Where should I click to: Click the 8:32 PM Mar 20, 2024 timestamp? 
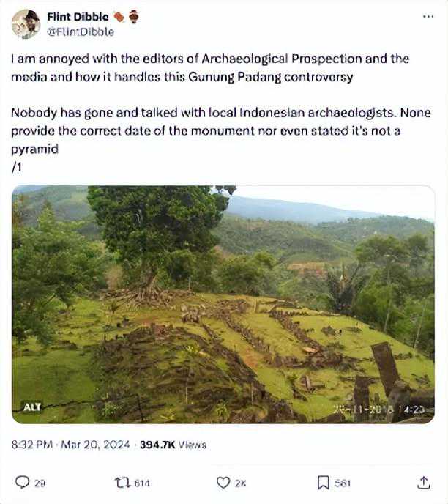pyautogui.click(x=70, y=445)
